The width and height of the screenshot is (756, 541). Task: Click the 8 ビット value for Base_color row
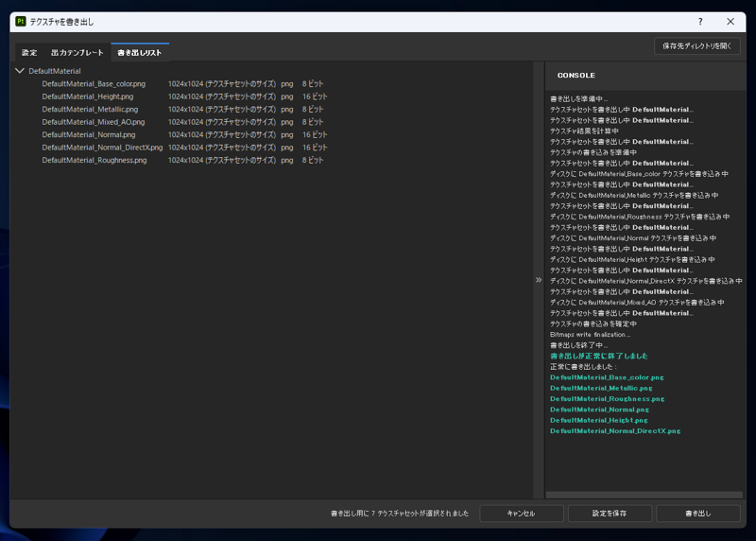pos(313,84)
